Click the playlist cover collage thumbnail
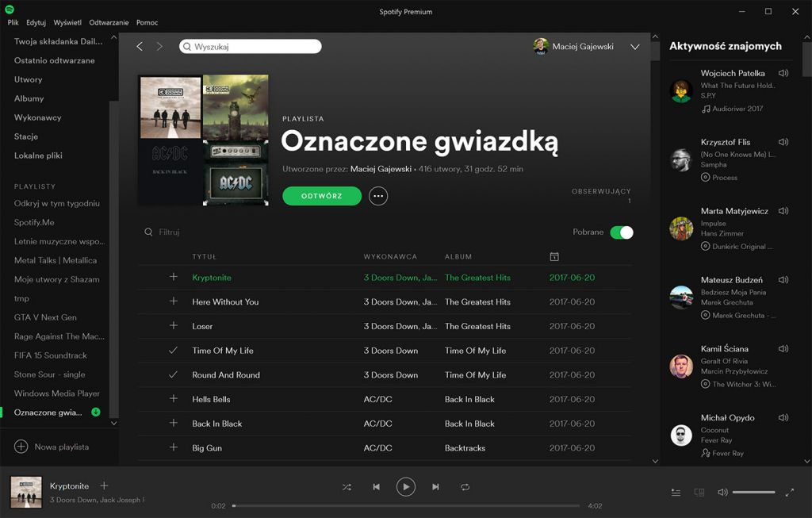The image size is (812, 518). coord(203,140)
